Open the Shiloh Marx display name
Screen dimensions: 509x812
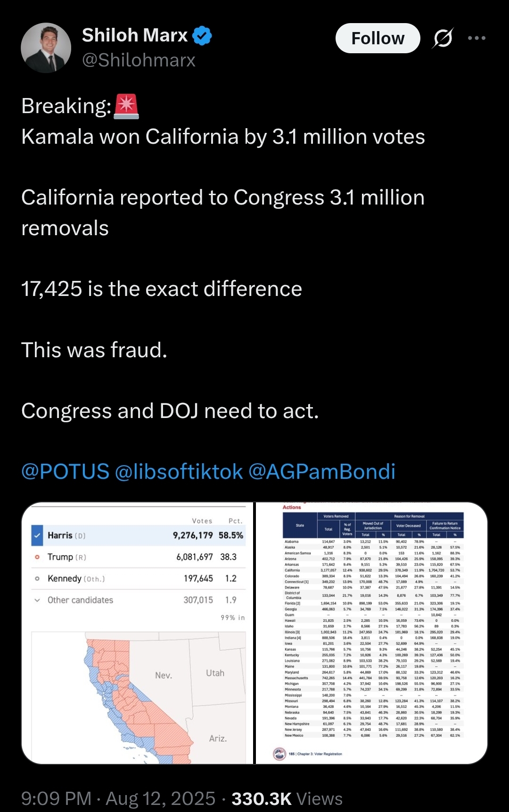click(x=135, y=35)
